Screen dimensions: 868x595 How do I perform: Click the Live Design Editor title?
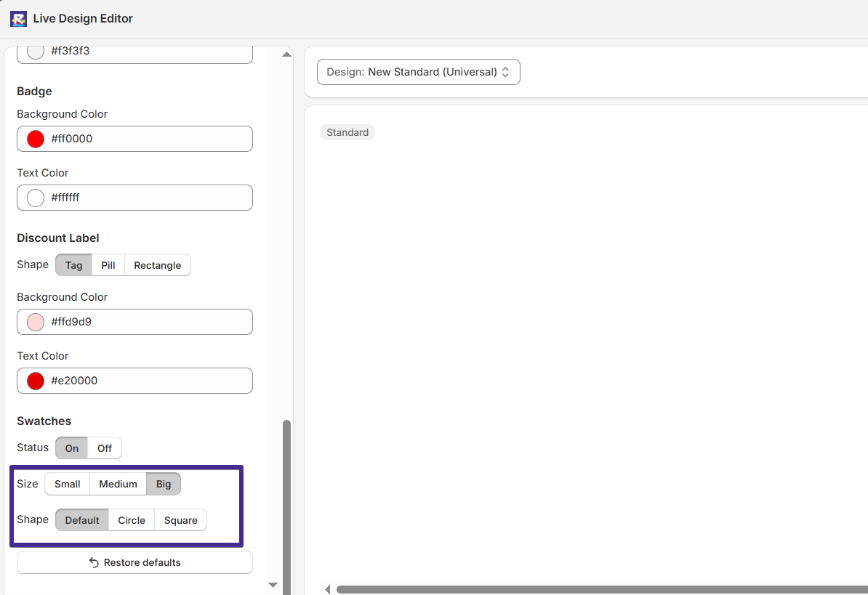[83, 19]
